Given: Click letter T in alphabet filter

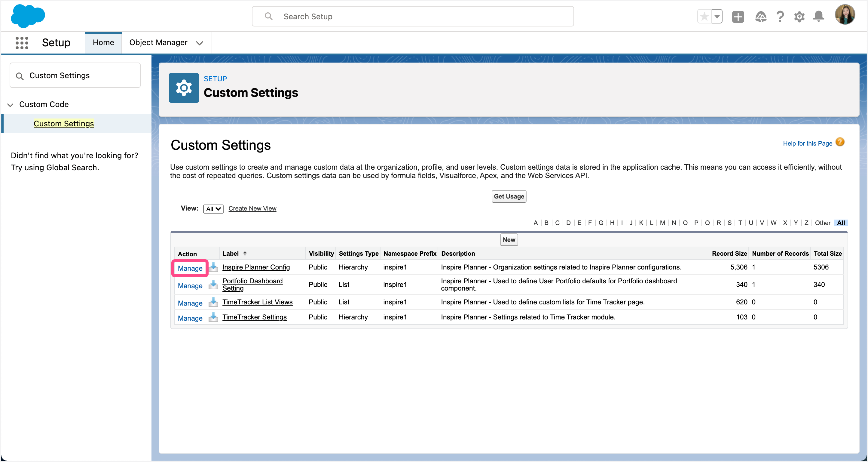Looking at the screenshot, I should 740,223.
